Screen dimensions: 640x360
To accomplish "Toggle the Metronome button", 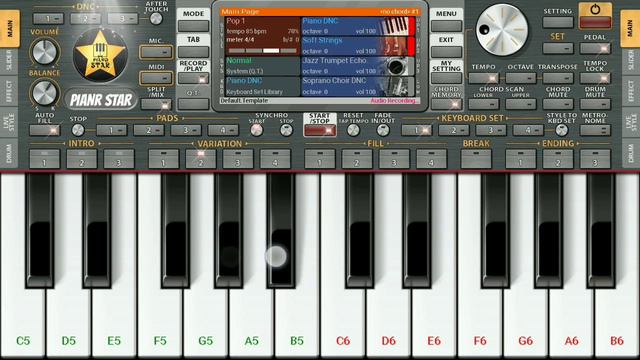I will (x=595, y=131).
